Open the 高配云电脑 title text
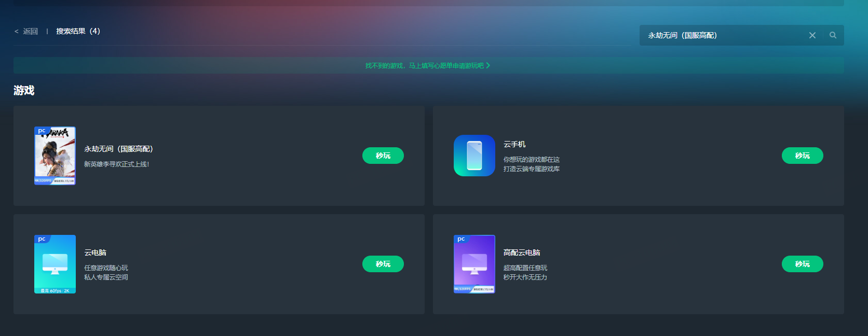868x336 pixels. pyautogui.click(x=521, y=253)
